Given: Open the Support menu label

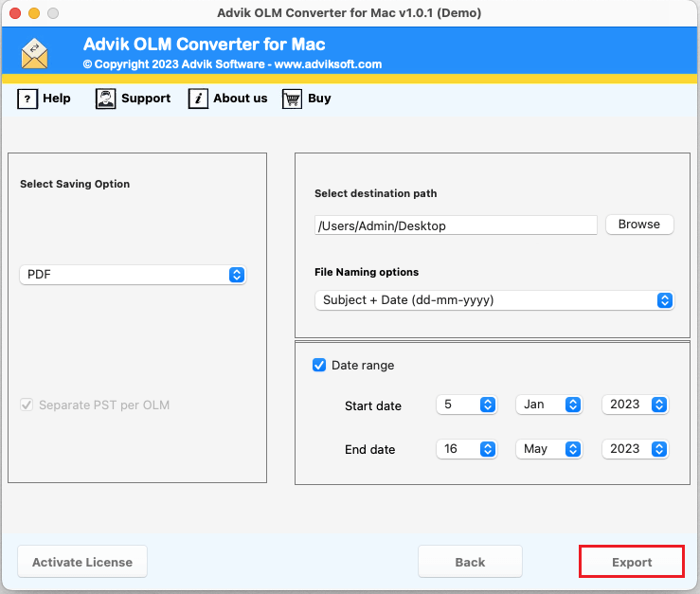Looking at the screenshot, I should (x=146, y=99).
